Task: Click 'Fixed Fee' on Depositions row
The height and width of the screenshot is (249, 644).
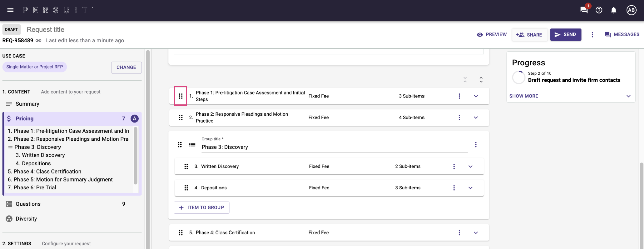Action: (319, 188)
